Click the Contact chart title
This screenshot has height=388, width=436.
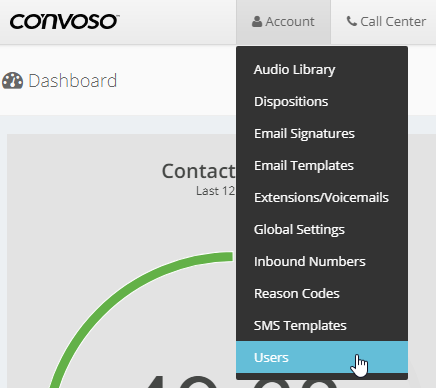(x=199, y=171)
